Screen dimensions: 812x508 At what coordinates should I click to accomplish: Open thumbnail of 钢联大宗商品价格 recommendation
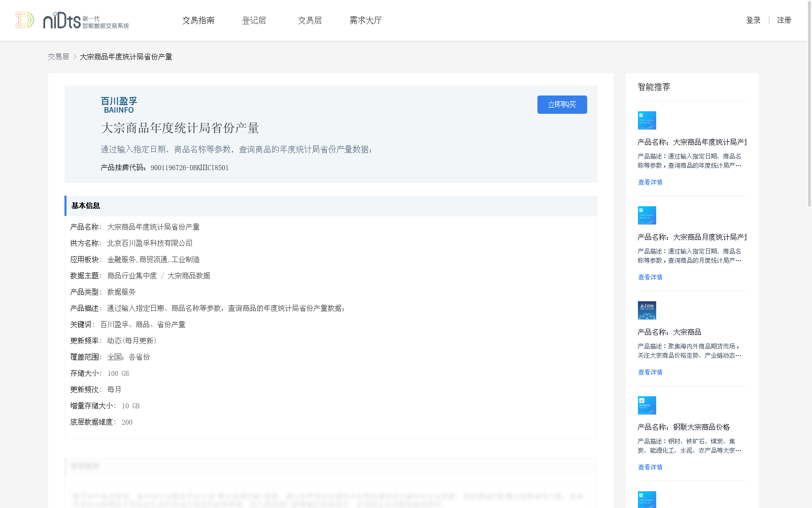click(x=647, y=405)
